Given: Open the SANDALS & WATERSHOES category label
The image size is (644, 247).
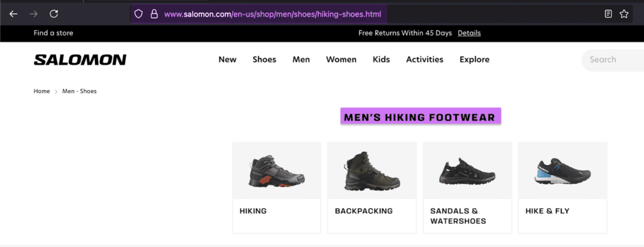Looking at the screenshot, I should [458, 216].
